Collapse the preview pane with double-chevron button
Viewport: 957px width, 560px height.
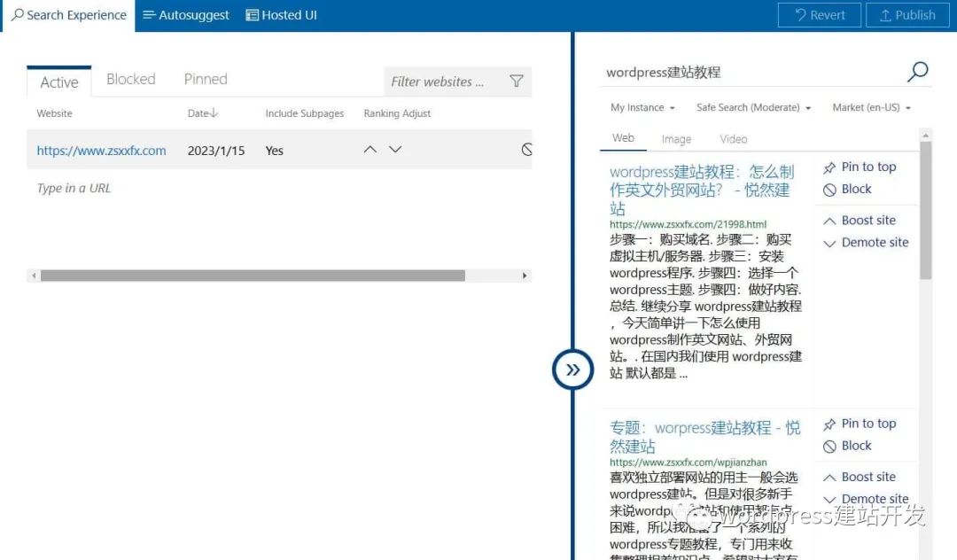[572, 369]
